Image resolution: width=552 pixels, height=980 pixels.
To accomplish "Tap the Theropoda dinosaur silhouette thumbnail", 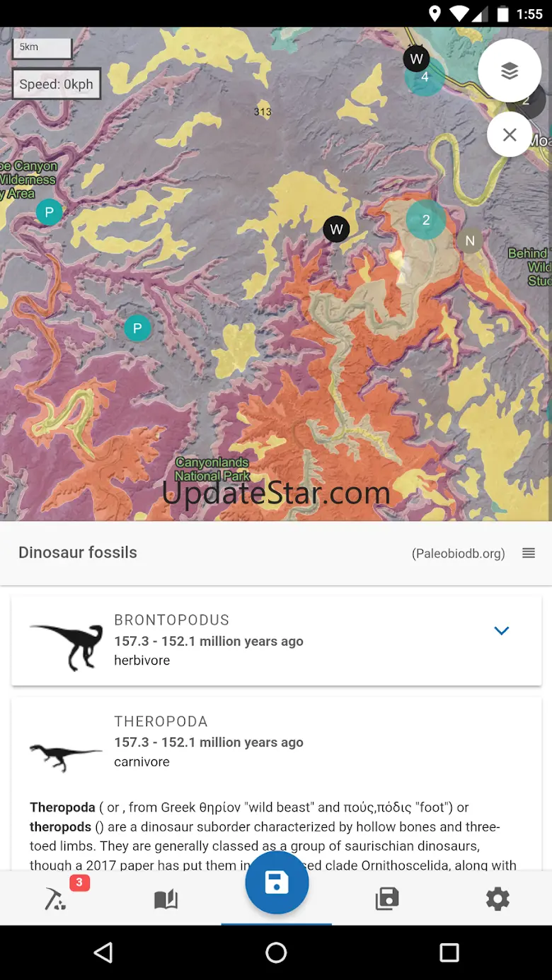I will [67, 754].
